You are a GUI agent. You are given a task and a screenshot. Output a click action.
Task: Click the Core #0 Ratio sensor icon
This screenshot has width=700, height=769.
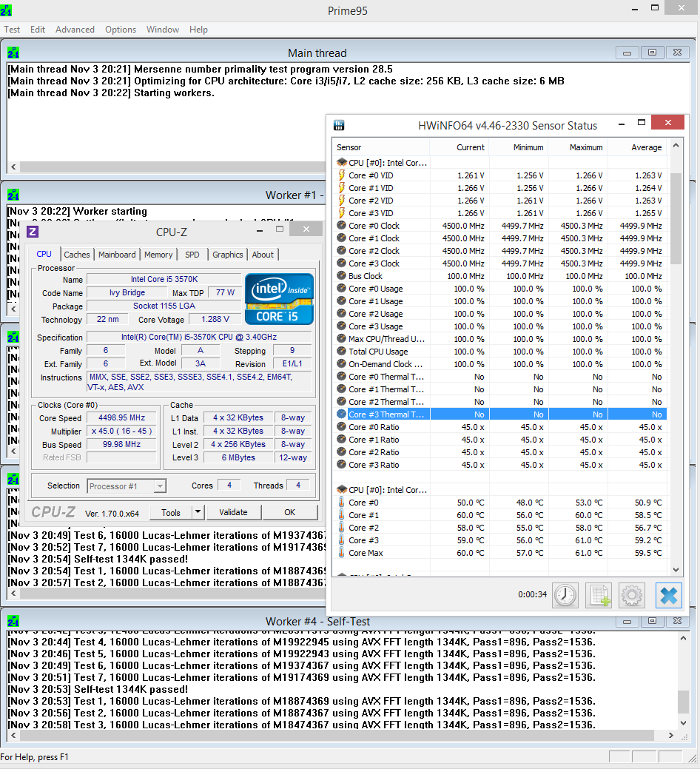click(342, 426)
